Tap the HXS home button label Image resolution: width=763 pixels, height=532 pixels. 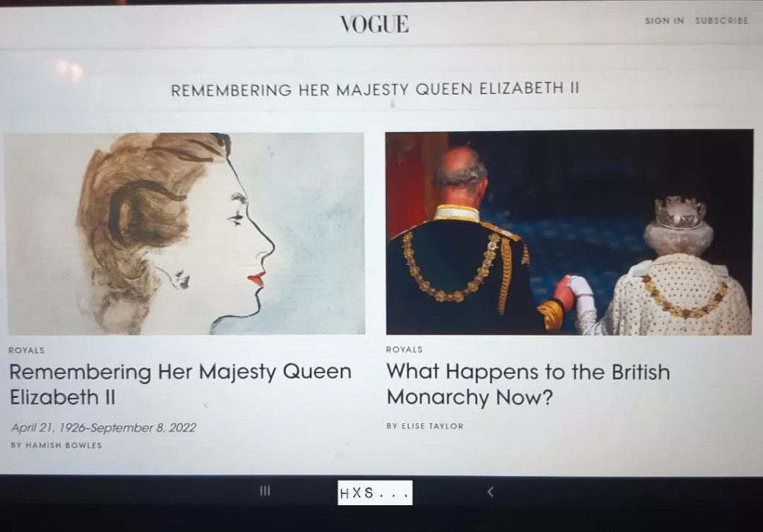coord(375,493)
